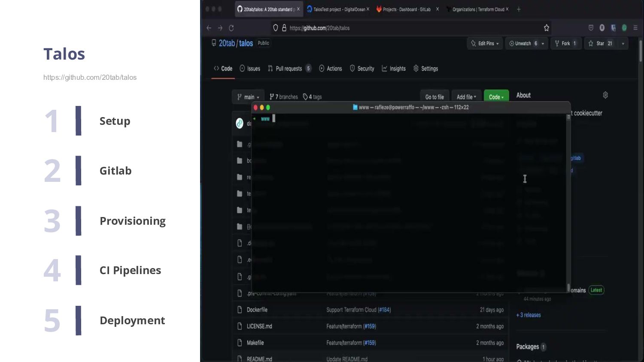Close the Terraform Cloud Organizations tab
Screen dimensions: 644x362
507,9
